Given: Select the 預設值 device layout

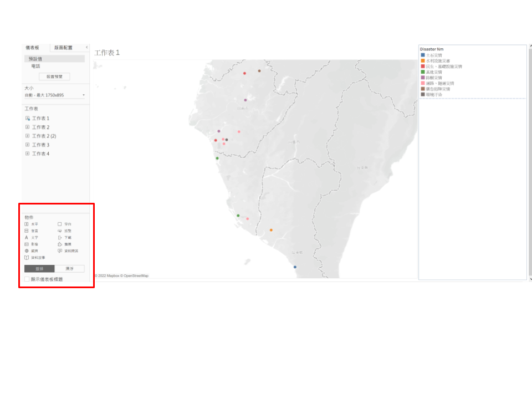Looking at the screenshot, I should pyautogui.click(x=54, y=59).
